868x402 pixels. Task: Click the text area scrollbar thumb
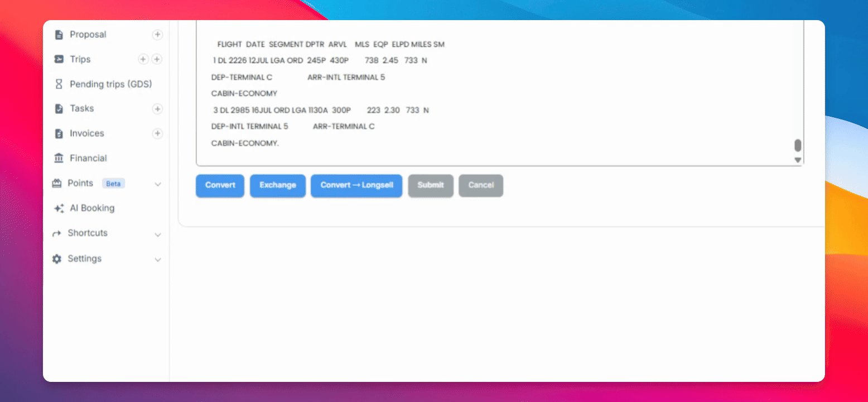click(x=798, y=145)
